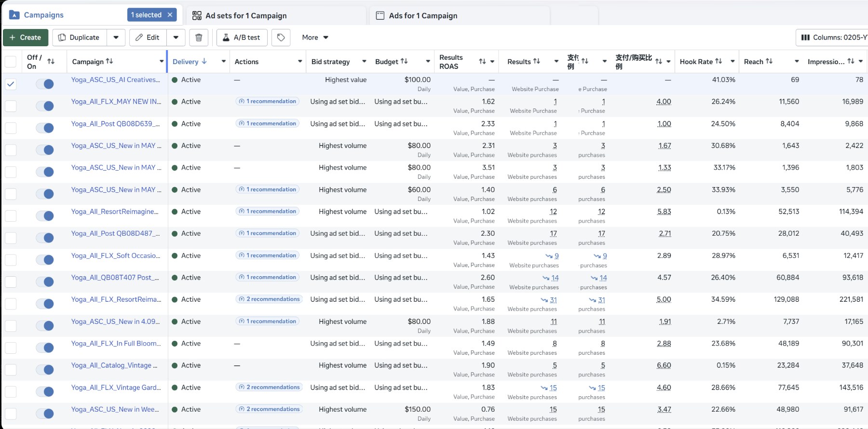Click the tag label icon button
The width and height of the screenshot is (868, 429).
(x=281, y=38)
